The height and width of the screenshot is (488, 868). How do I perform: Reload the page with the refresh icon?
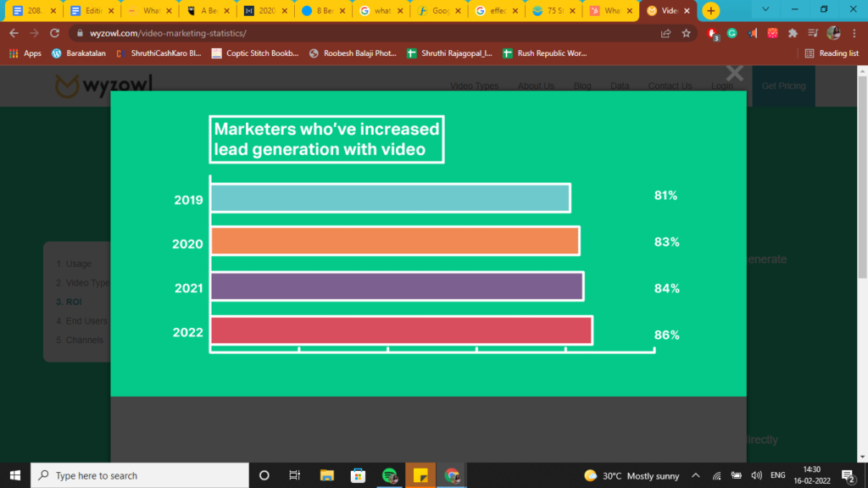tap(54, 33)
